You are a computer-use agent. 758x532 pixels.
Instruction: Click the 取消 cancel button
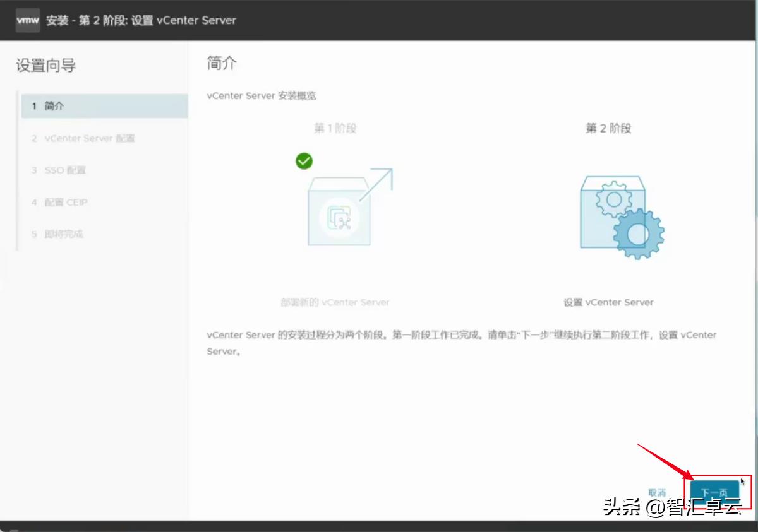click(x=657, y=492)
